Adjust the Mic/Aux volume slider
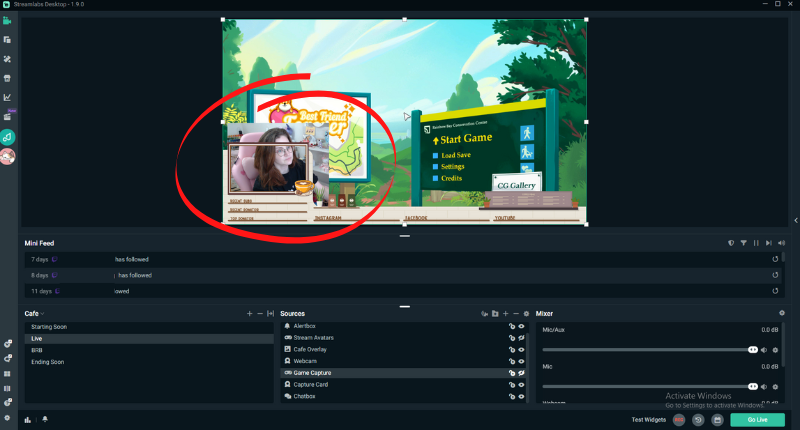800x430 pixels. (650, 350)
